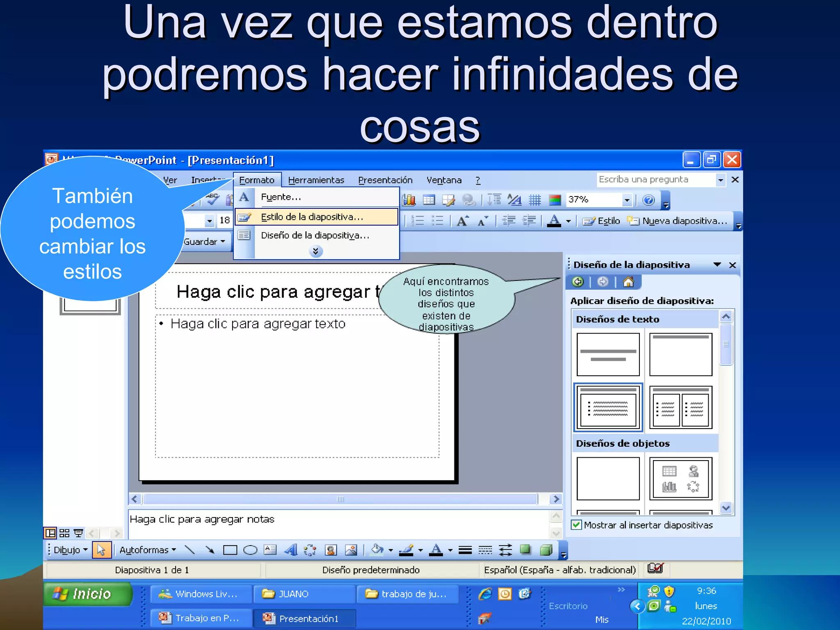The image size is (840, 630).
Task: Open the 37% zoom dropdown
Action: click(x=626, y=200)
